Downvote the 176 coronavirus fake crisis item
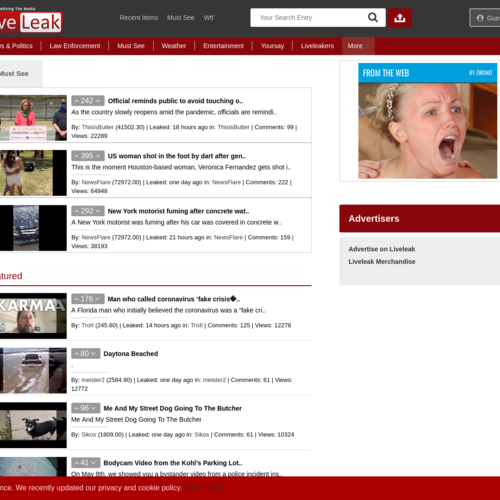This screenshot has height=500, width=500. [98, 299]
